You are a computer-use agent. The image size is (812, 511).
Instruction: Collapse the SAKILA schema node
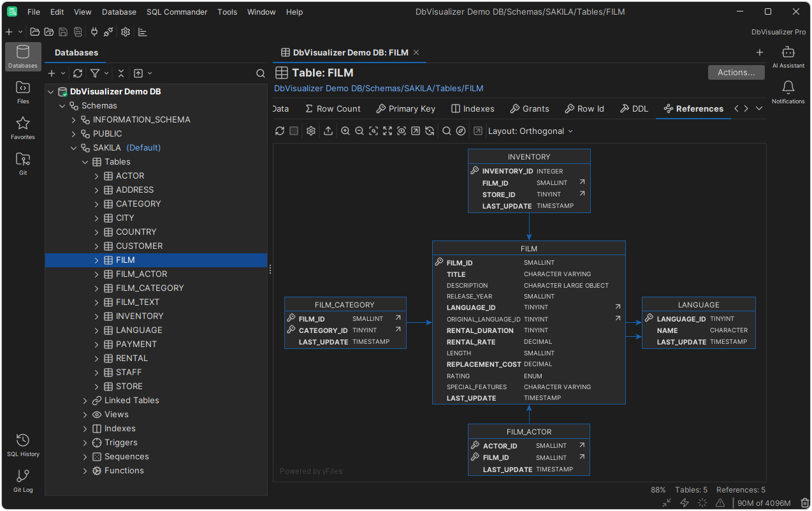tap(74, 148)
